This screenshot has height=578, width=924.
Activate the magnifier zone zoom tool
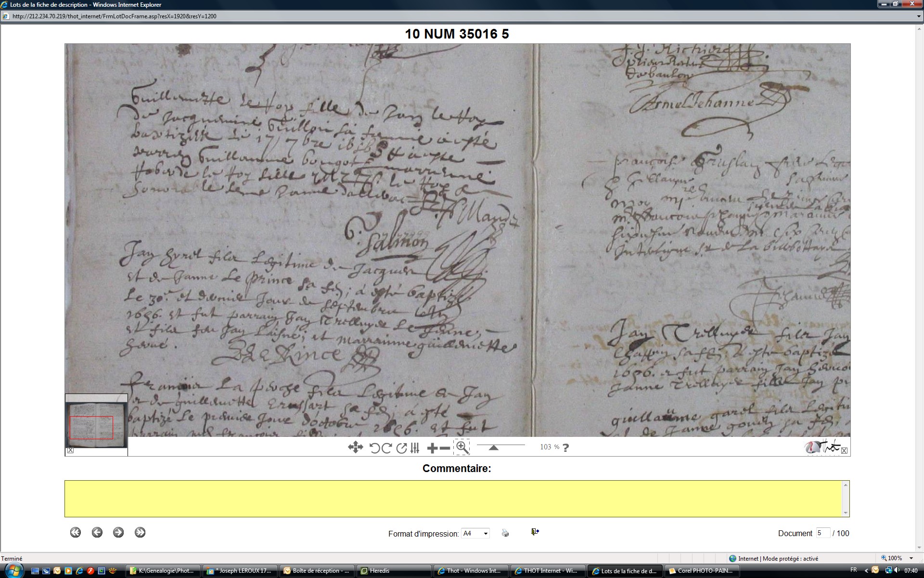coord(462,447)
